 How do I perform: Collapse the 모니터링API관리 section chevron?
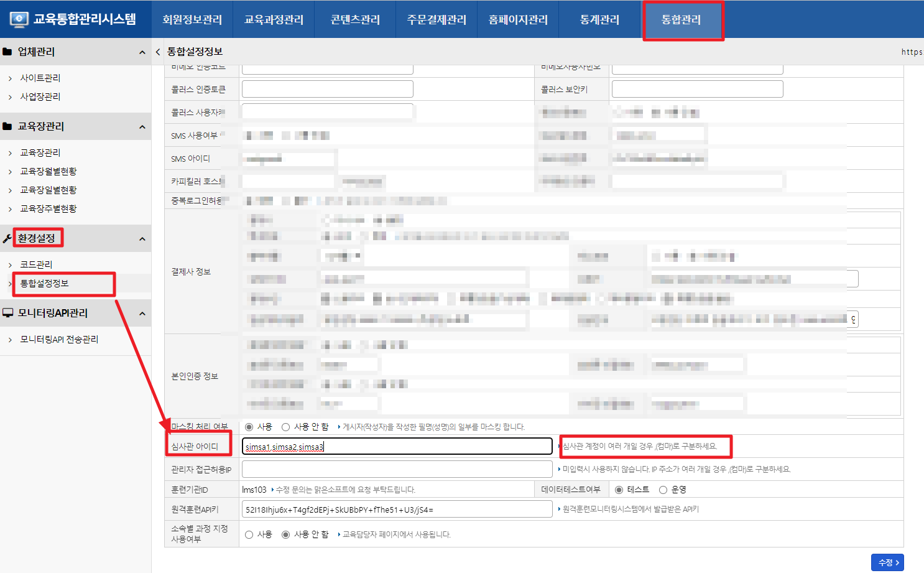point(142,314)
